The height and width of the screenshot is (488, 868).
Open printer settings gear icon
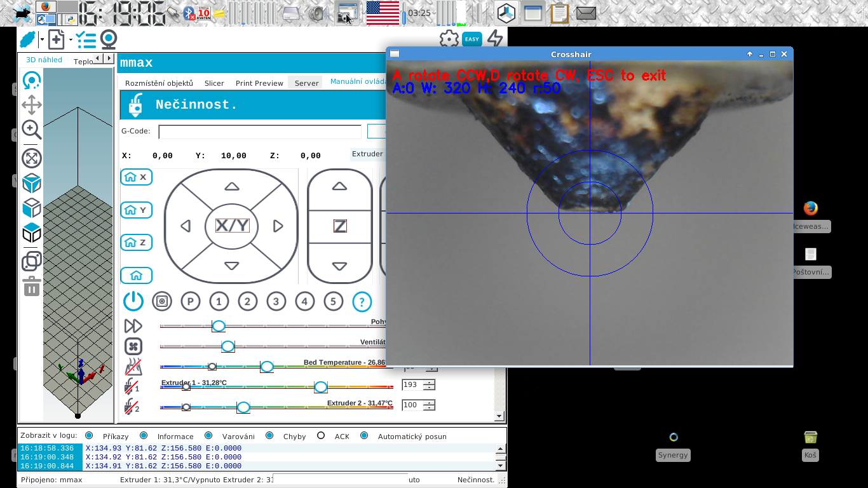pos(449,39)
